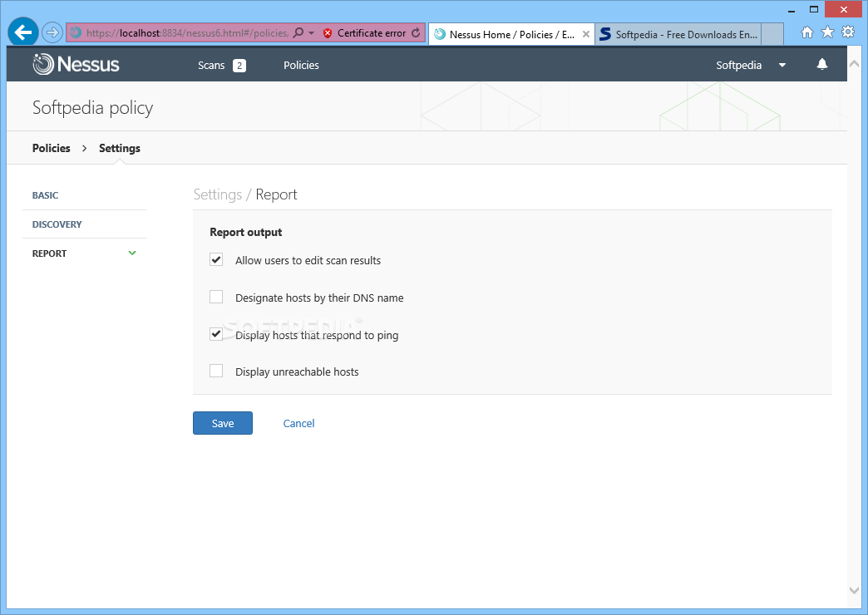The height and width of the screenshot is (615, 868).
Task: Open the Softpedia user menu
Action: [x=738, y=66]
